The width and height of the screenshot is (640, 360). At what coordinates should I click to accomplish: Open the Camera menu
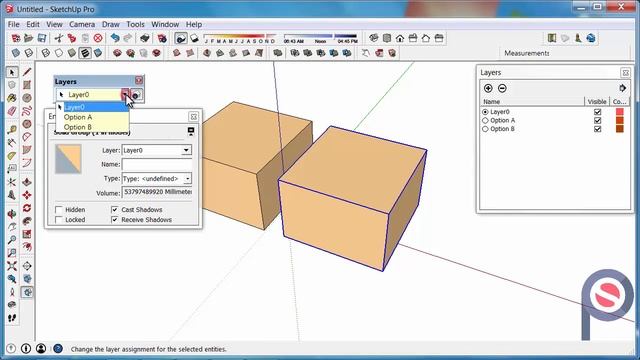point(82,24)
